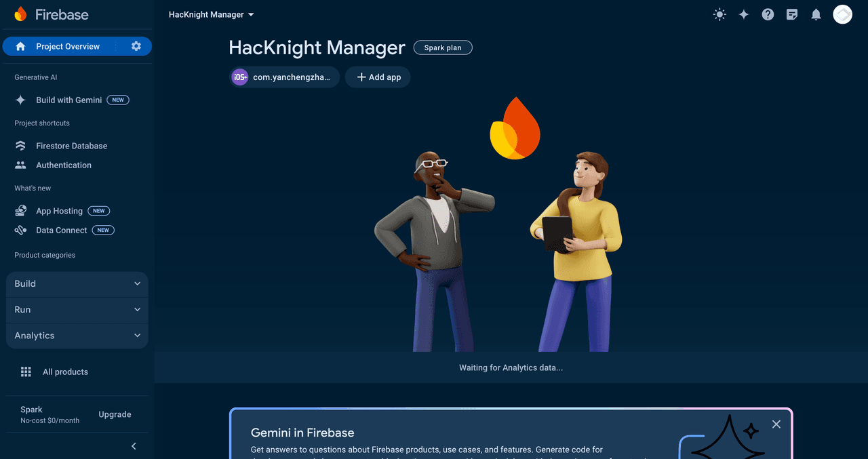Viewport: 868px width, 459px height.
Task: Open project settings gear icon
Action: [136, 46]
